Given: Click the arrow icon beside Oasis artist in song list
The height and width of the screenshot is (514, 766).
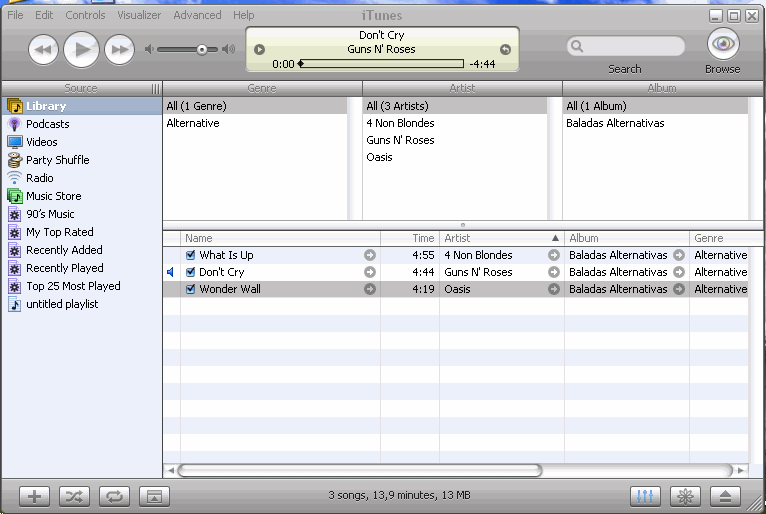Looking at the screenshot, I should 553,289.
